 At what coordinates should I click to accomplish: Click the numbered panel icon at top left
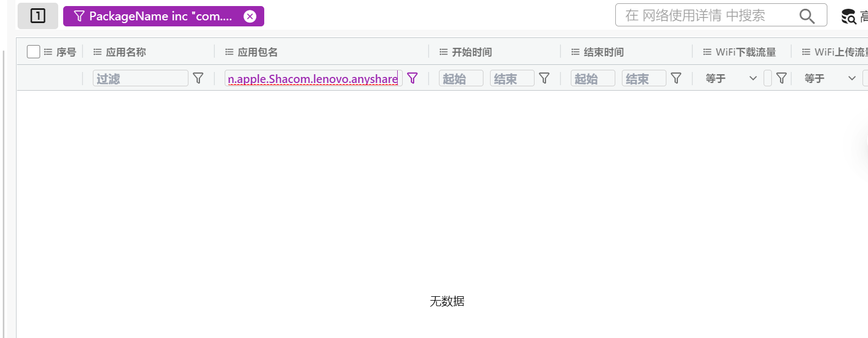click(x=38, y=16)
